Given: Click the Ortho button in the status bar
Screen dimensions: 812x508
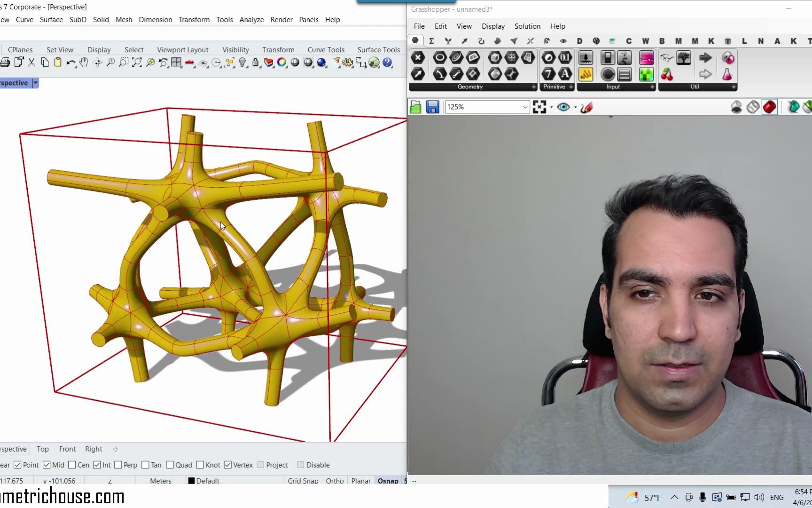Looking at the screenshot, I should (x=334, y=481).
